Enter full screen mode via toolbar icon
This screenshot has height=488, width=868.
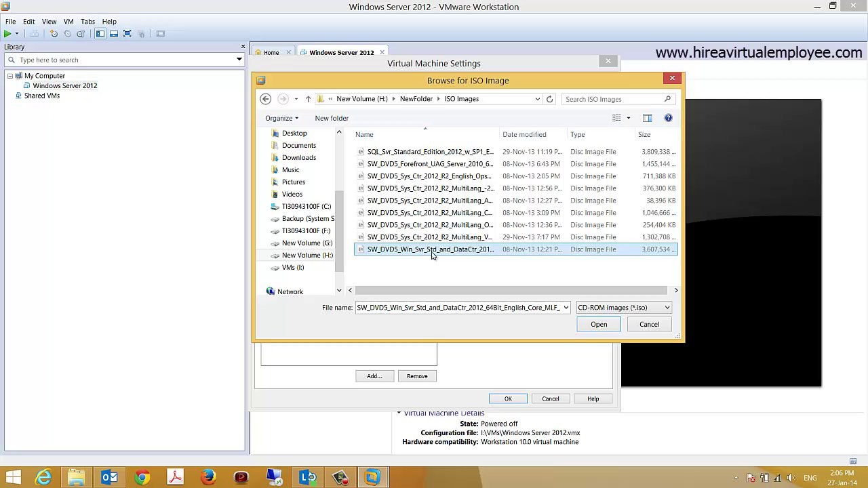127,34
